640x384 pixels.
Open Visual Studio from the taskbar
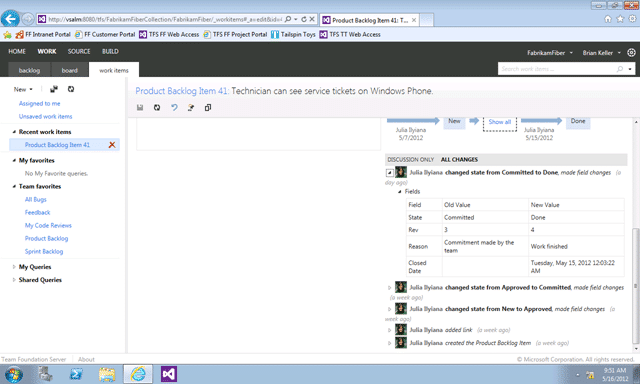click(169, 374)
